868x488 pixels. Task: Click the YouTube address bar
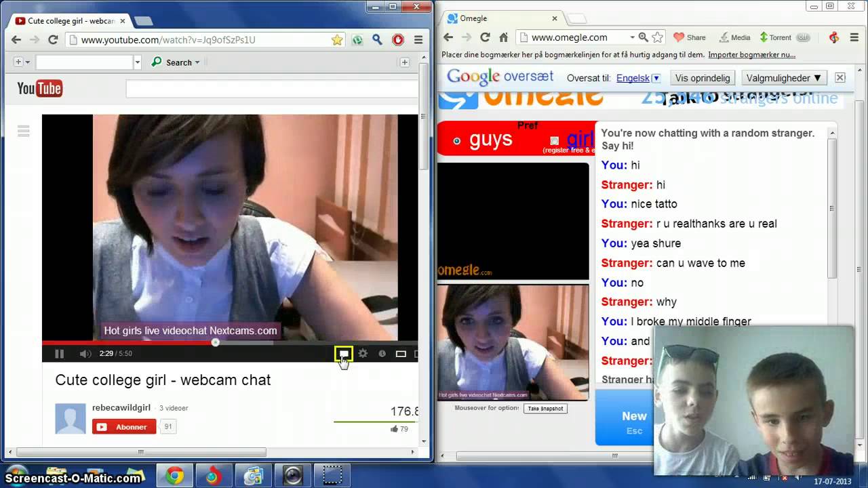point(203,40)
